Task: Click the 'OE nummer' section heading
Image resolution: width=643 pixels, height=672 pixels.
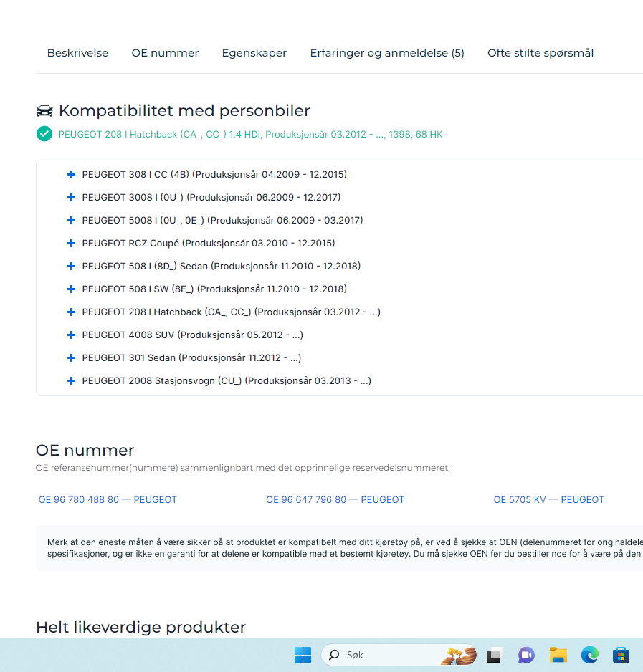Action: (x=85, y=450)
